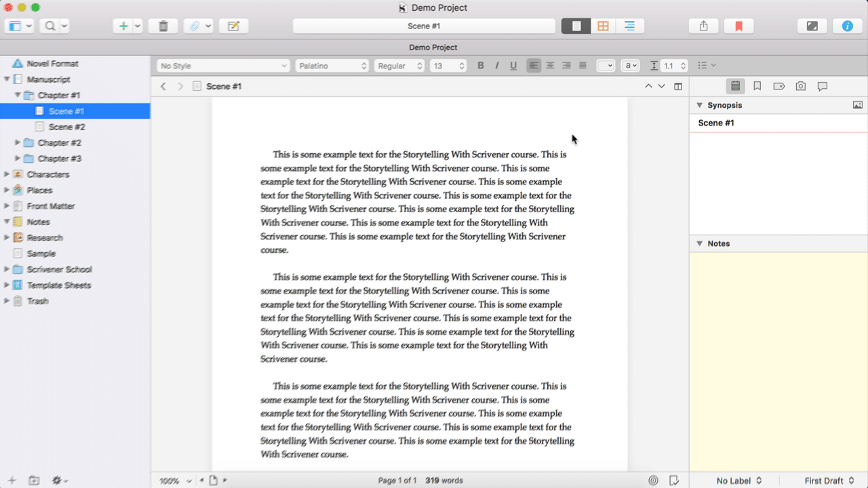Go back in editor history
This screenshot has width=868, height=488.
tap(163, 86)
